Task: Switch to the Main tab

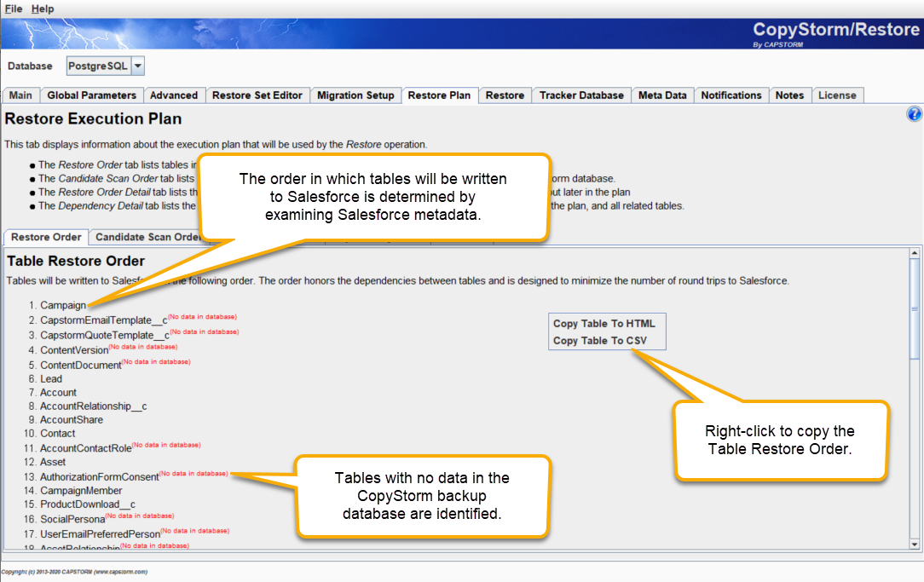Action: pos(20,95)
